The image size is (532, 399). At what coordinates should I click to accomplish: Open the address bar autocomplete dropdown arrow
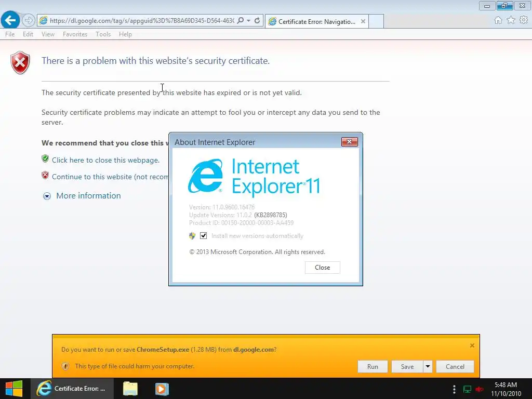249,20
